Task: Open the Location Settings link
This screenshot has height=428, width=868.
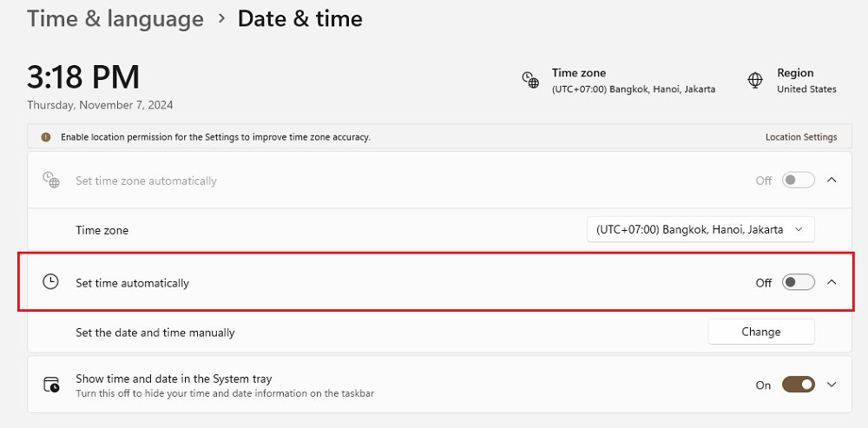Action: click(x=801, y=137)
